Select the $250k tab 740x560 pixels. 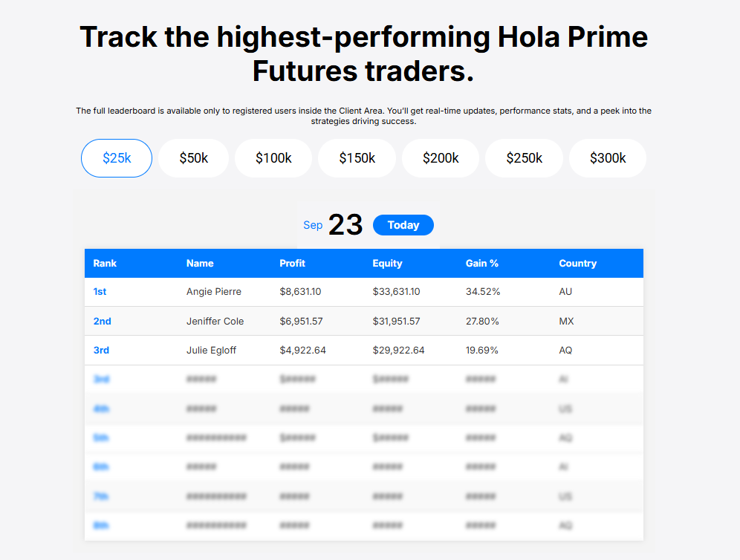(x=525, y=158)
